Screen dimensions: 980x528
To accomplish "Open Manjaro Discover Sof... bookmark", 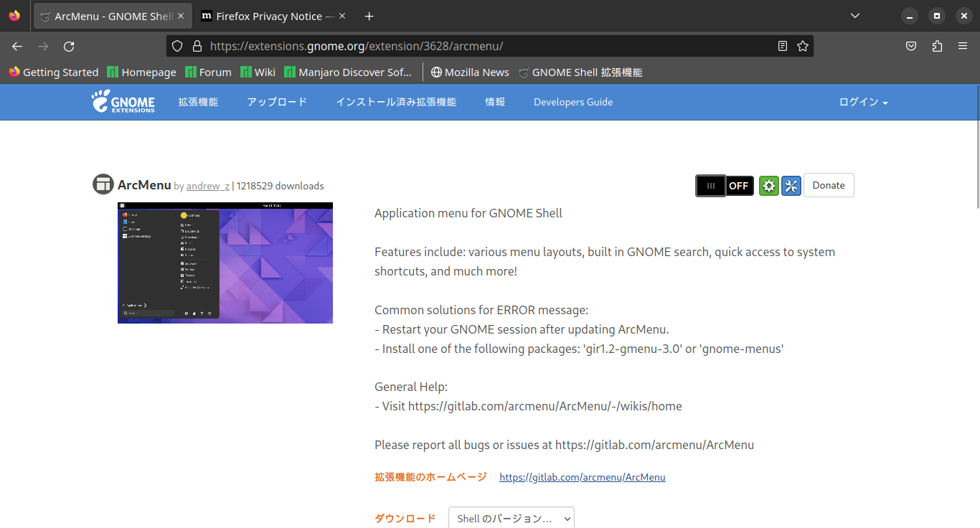I will (349, 72).
